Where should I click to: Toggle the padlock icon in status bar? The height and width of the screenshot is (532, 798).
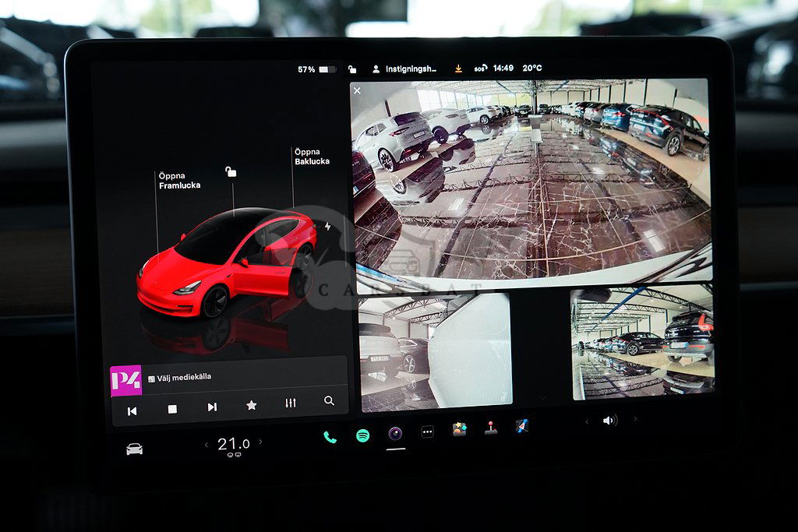coord(352,69)
